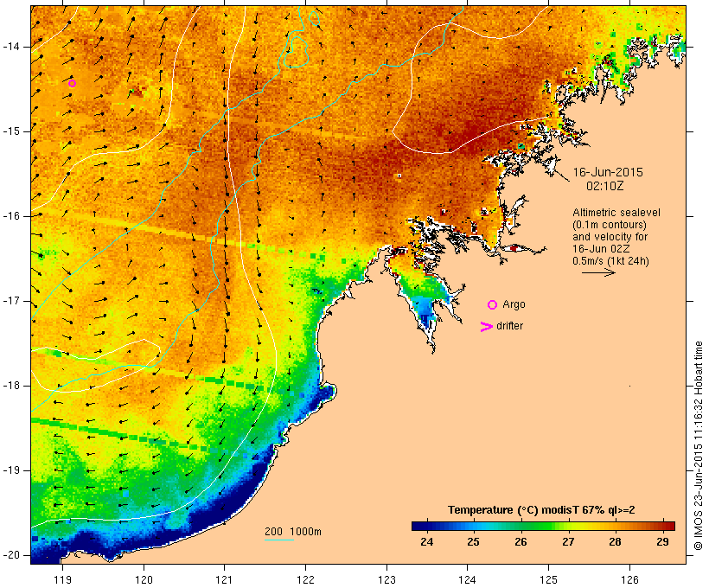
Task: Click the '(0.1m contours)' text
Action: click(610, 225)
